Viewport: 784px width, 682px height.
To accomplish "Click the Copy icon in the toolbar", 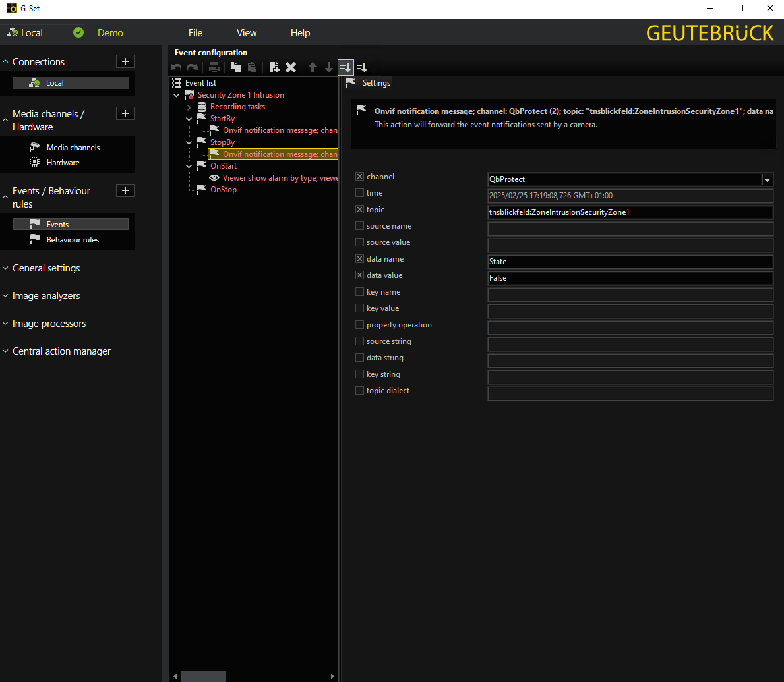I will pyautogui.click(x=235, y=67).
